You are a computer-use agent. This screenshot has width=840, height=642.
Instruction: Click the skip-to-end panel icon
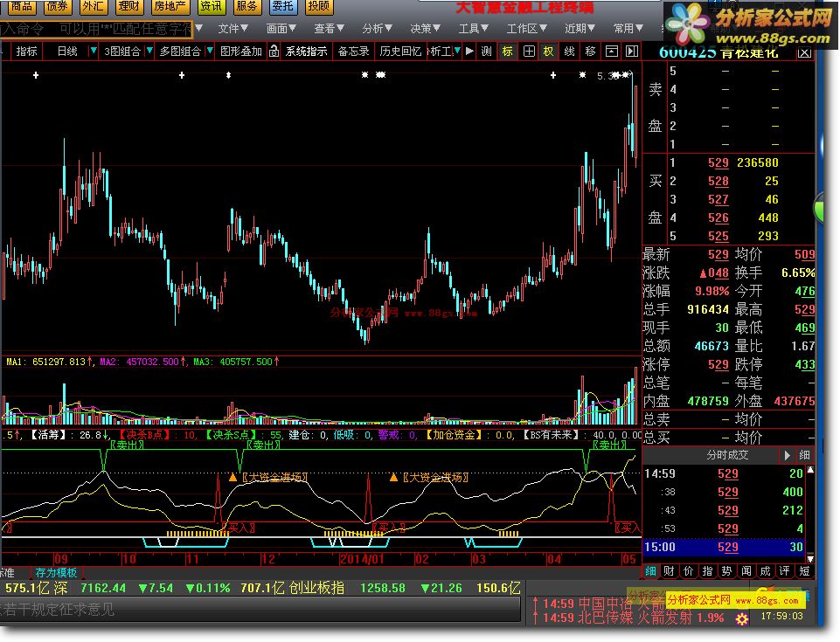click(x=632, y=51)
